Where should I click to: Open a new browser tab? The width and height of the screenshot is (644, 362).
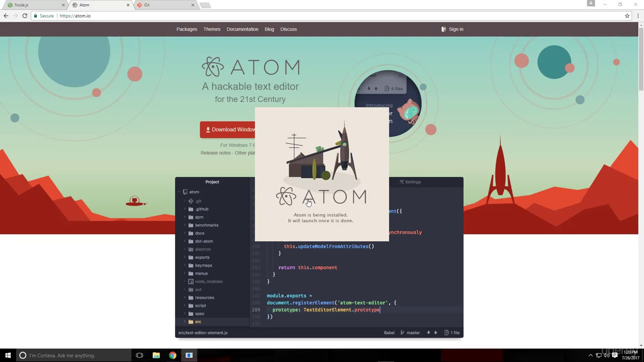tap(205, 5)
